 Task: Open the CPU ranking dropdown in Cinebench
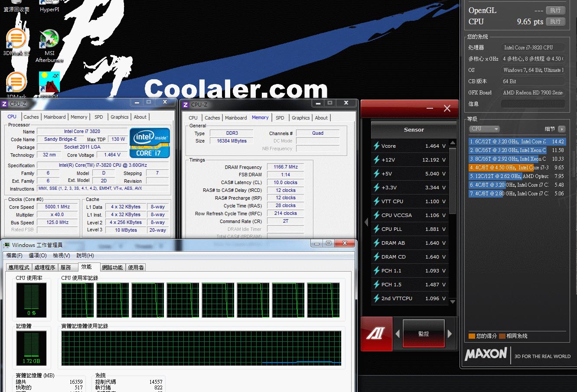click(485, 129)
